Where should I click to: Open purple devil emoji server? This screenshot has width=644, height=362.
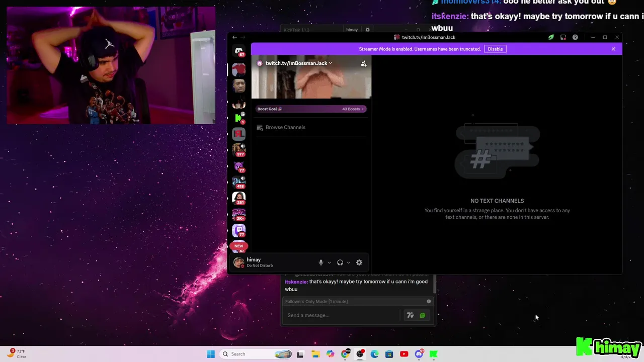[239, 166]
